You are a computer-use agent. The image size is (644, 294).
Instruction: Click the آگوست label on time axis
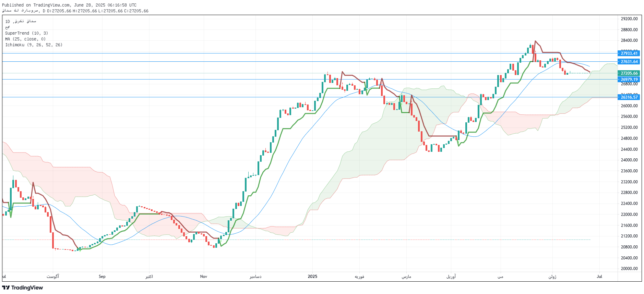pos(53,277)
